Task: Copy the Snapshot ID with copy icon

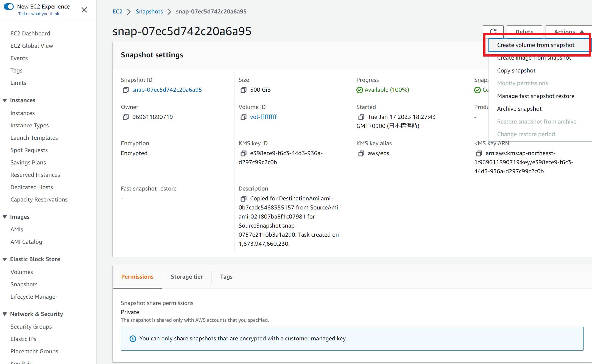Action: coord(125,90)
